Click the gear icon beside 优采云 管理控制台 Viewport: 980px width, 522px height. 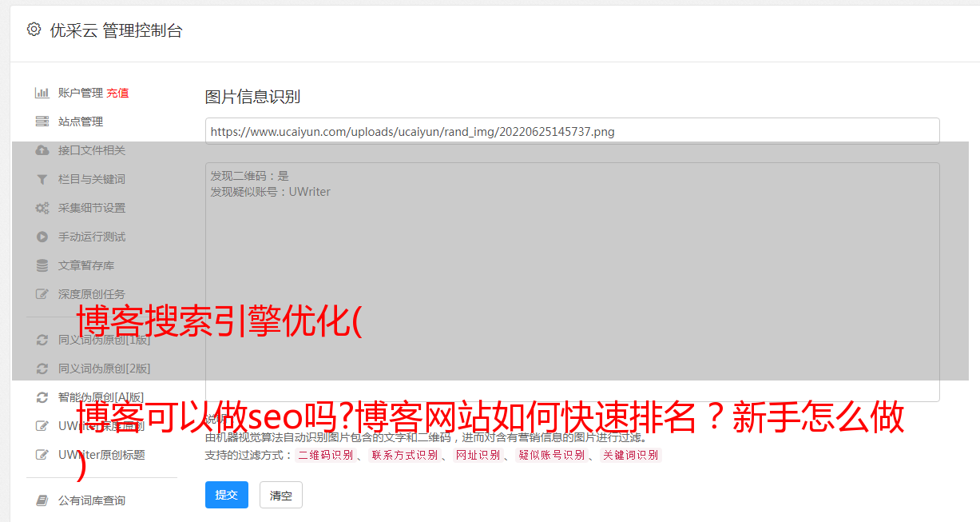[34, 30]
